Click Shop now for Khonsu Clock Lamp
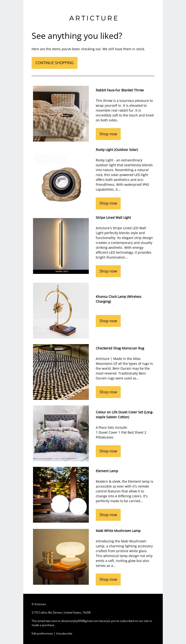The width and height of the screenshot is (186, 644). coord(108,321)
